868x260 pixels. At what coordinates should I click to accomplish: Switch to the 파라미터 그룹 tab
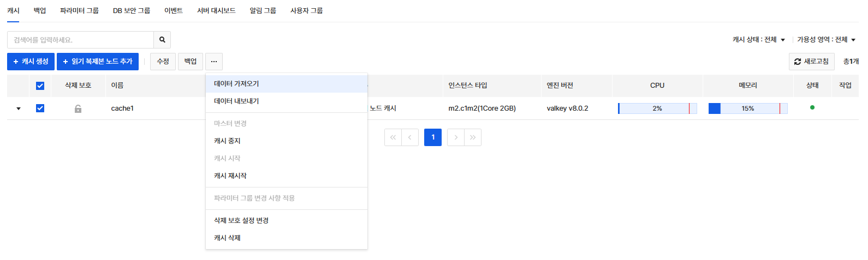point(79,10)
